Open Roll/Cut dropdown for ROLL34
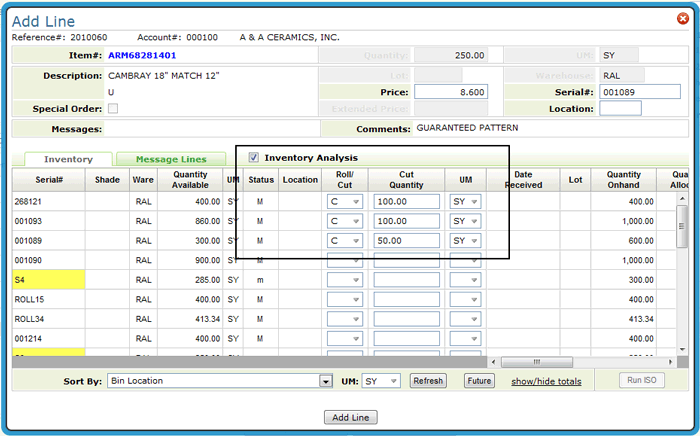The image size is (700, 436). [345, 319]
